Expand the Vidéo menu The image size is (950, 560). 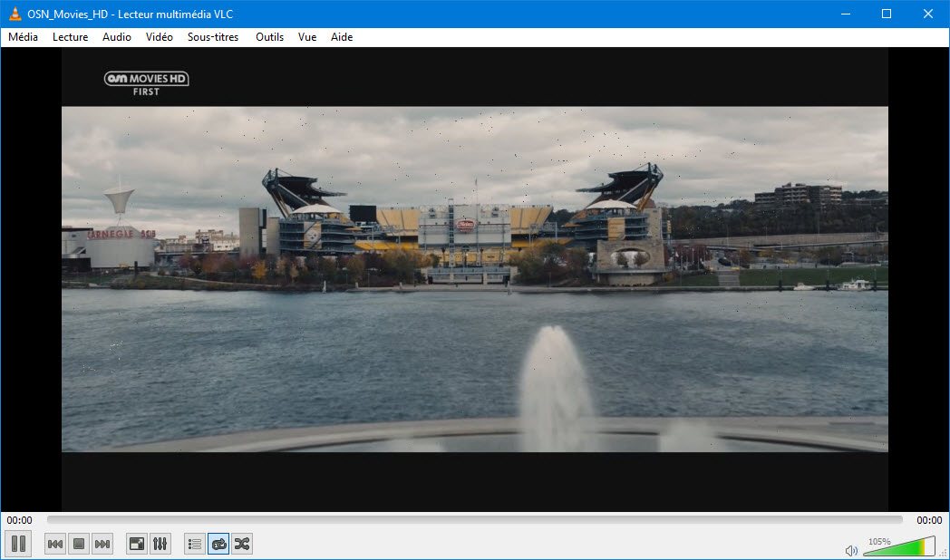[x=159, y=37]
